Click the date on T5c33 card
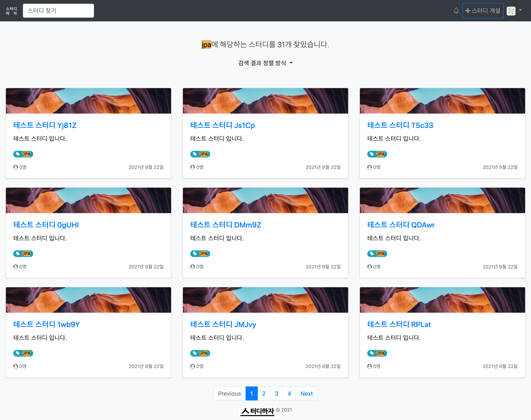The image size is (531, 420). (500, 167)
